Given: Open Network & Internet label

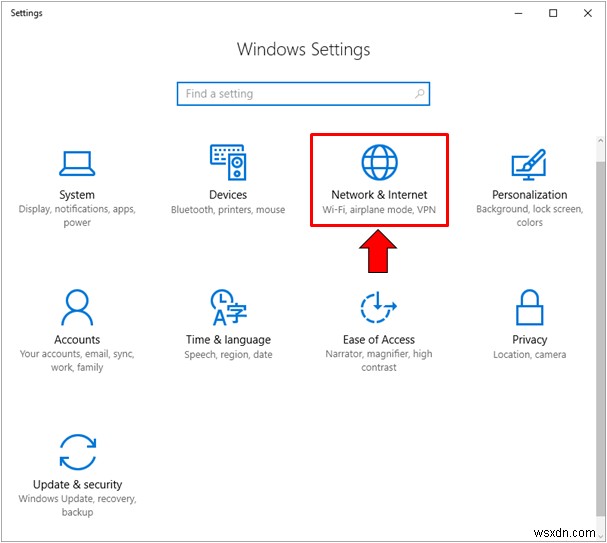Looking at the screenshot, I should tap(379, 195).
